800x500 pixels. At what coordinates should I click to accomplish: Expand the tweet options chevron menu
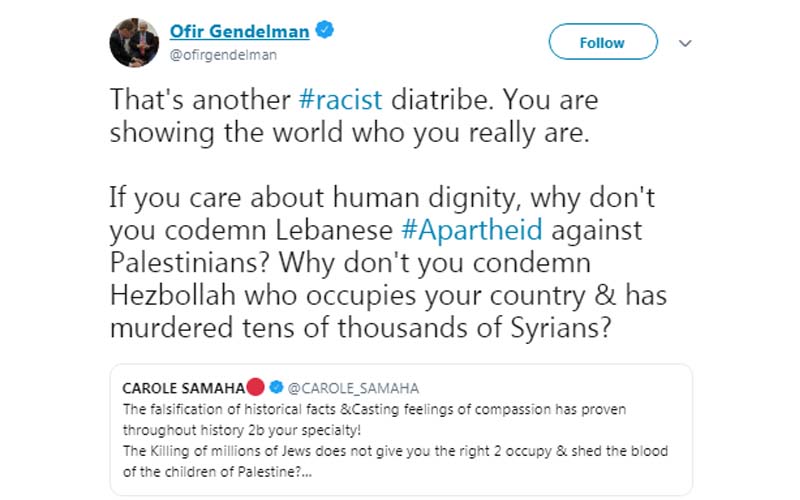(686, 43)
